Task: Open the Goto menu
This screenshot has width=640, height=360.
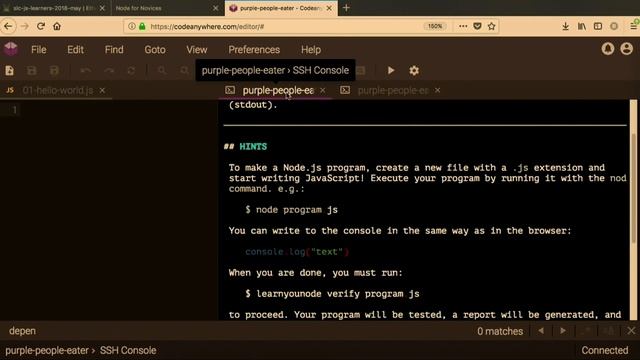Action: 155,50
